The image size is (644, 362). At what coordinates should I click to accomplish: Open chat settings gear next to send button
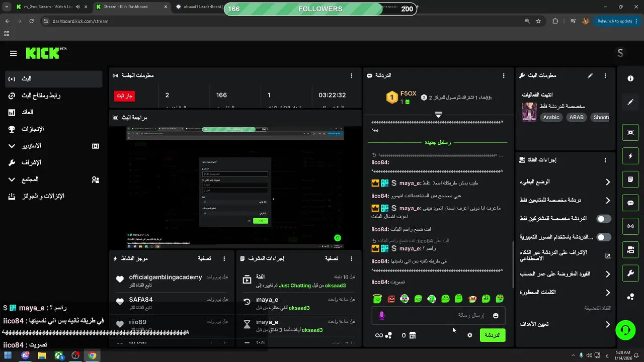point(470,335)
